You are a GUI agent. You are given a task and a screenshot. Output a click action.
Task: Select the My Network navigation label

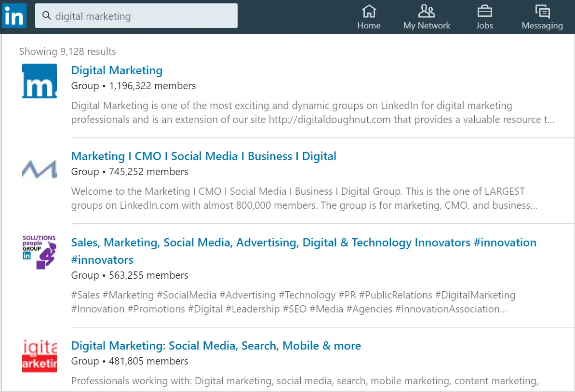(x=427, y=26)
